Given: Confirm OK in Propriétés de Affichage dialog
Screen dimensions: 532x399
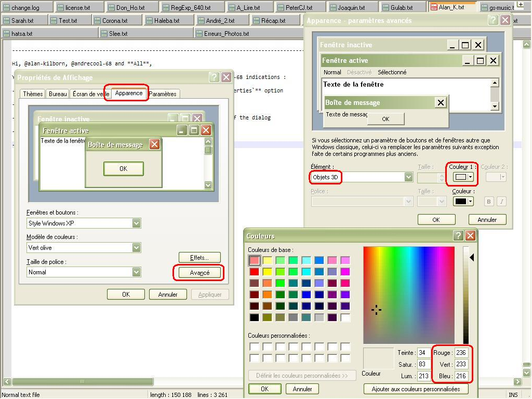Looking at the screenshot, I should point(126,294).
